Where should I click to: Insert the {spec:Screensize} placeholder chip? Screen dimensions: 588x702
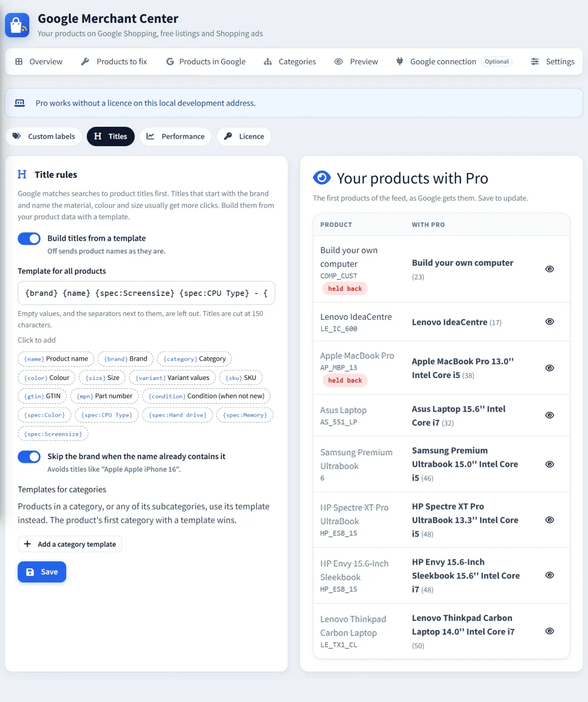pyautogui.click(x=53, y=434)
